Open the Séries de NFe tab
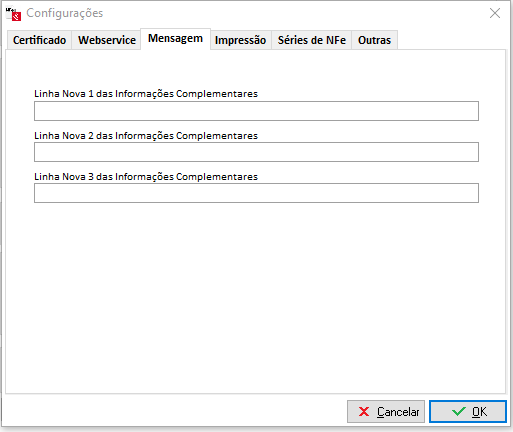Screen dimensions: 513x432 (312, 40)
